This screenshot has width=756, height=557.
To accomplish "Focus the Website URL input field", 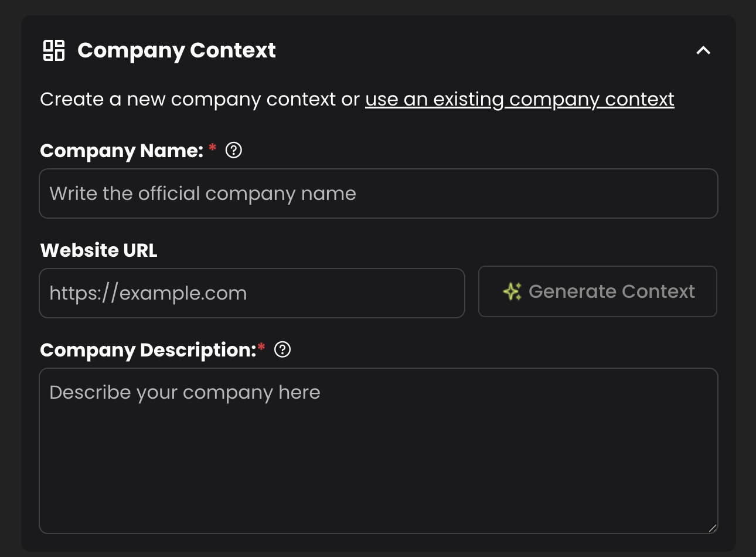I will click(x=252, y=293).
